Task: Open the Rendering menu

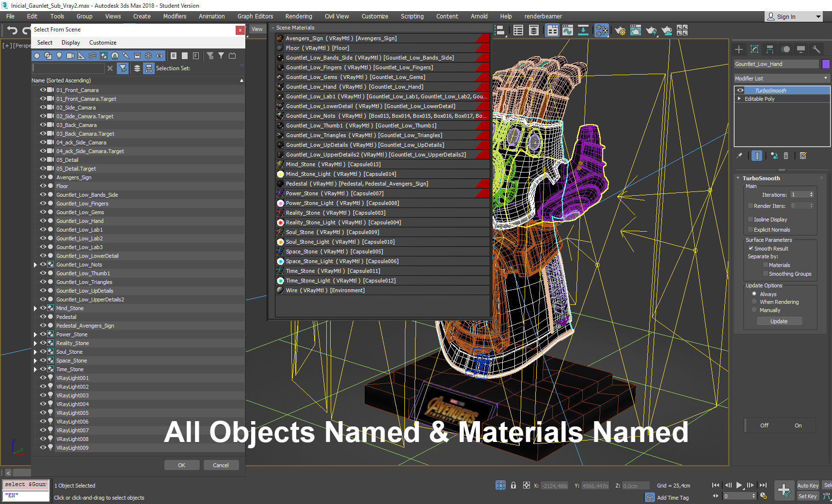Action: click(299, 16)
